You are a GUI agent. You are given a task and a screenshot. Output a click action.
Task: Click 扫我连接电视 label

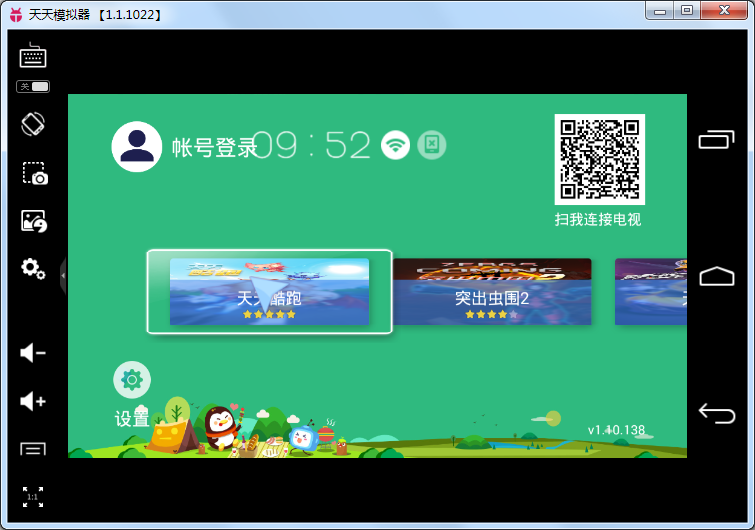click(x=598, y=220)
